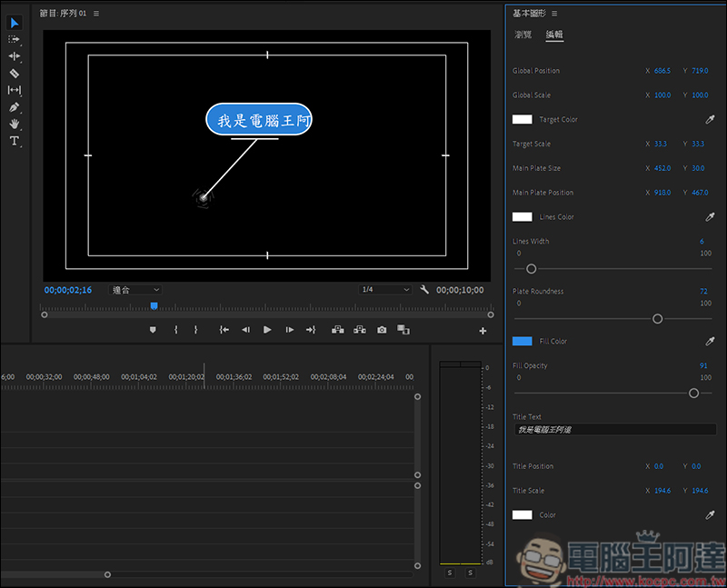This screenshot has height=588, width=727.
Task: Switch to the Browse tab
Action: [523, 35]
